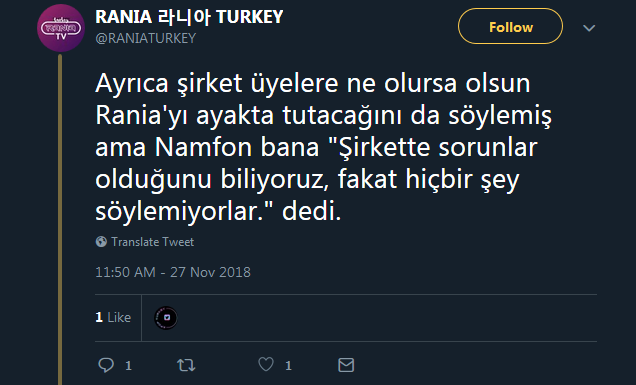The image size is (636, 385).
Task: Click the reply count number 1
Action: click(x=128, y=366)
